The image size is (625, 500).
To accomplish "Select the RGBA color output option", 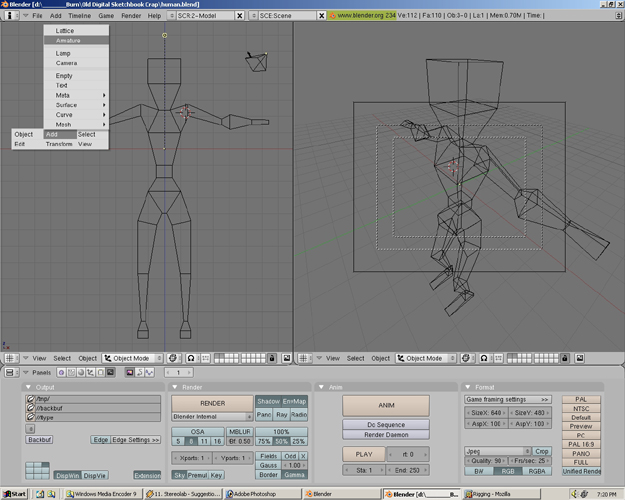I will 537,471.
